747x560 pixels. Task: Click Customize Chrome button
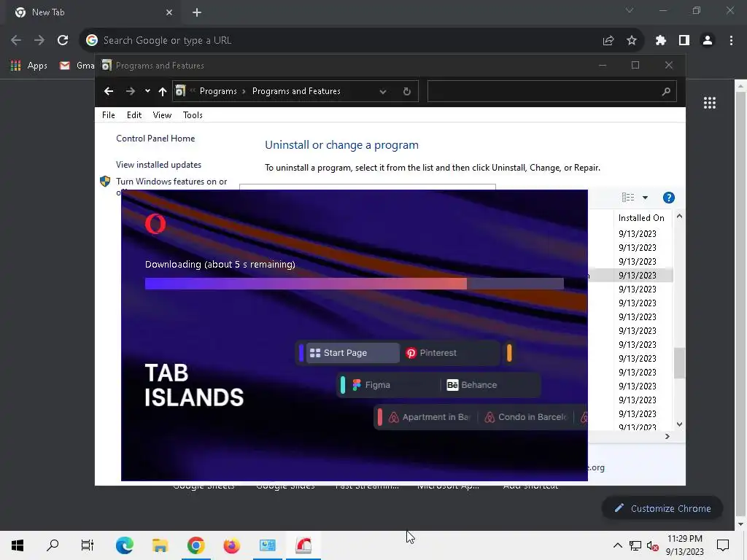point(662,508)
